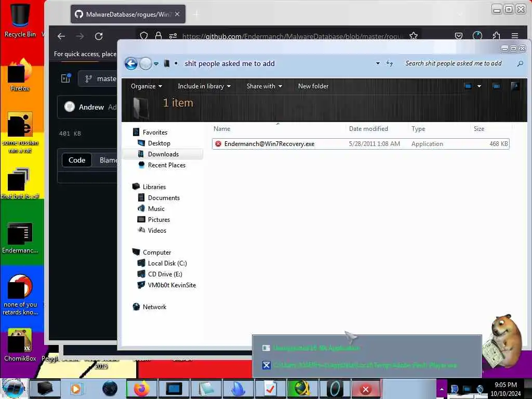Click the Windows Start orb
Viewport: 532px width, 399px height.
14,389
